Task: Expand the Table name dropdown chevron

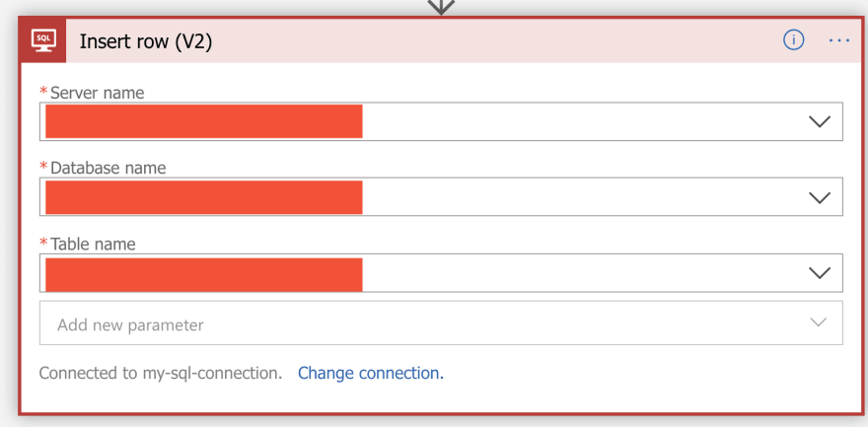Action: (820, 273)
